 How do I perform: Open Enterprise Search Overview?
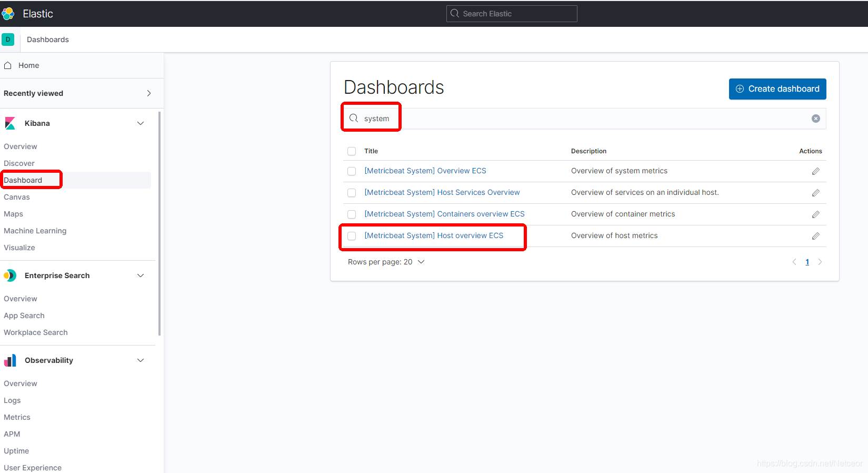point(21,299)
